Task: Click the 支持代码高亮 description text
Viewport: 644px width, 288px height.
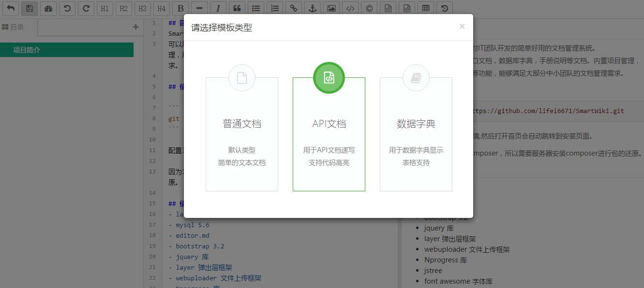Action: click(x=329, y=163)
